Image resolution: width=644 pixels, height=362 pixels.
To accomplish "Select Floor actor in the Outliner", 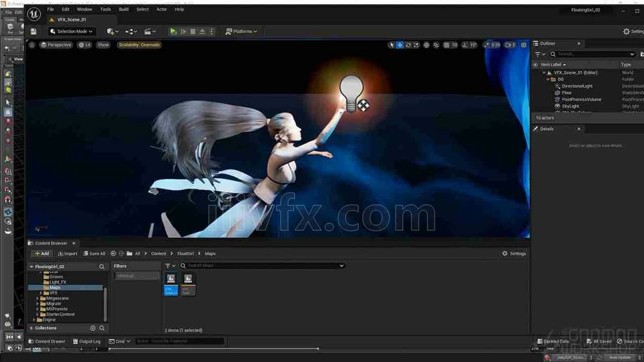I will [567, 93].
